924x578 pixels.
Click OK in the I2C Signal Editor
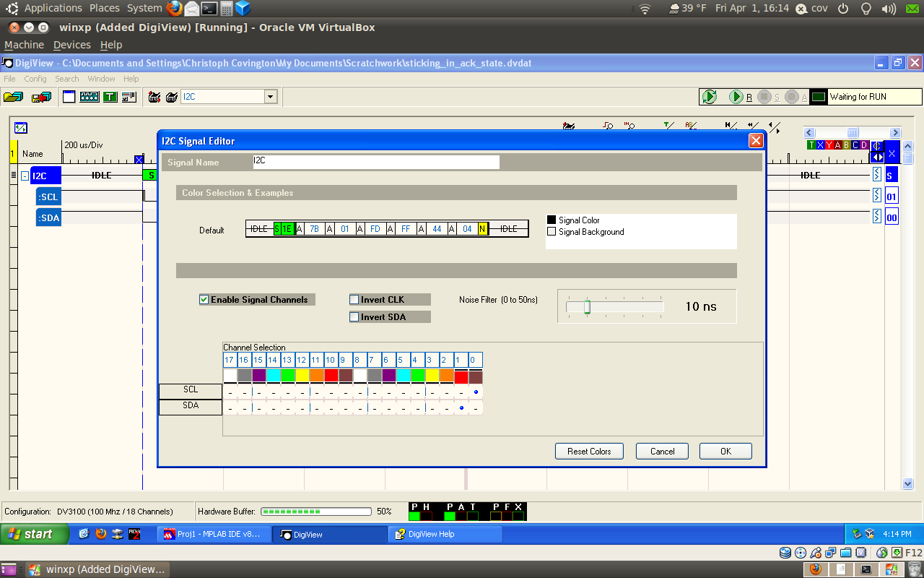pyautogui.click(x=725, y=452)
